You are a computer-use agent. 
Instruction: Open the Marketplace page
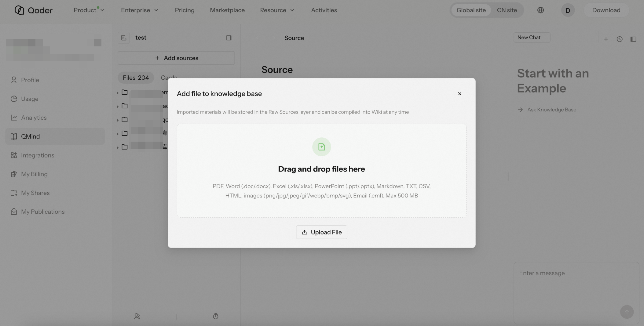227,10
